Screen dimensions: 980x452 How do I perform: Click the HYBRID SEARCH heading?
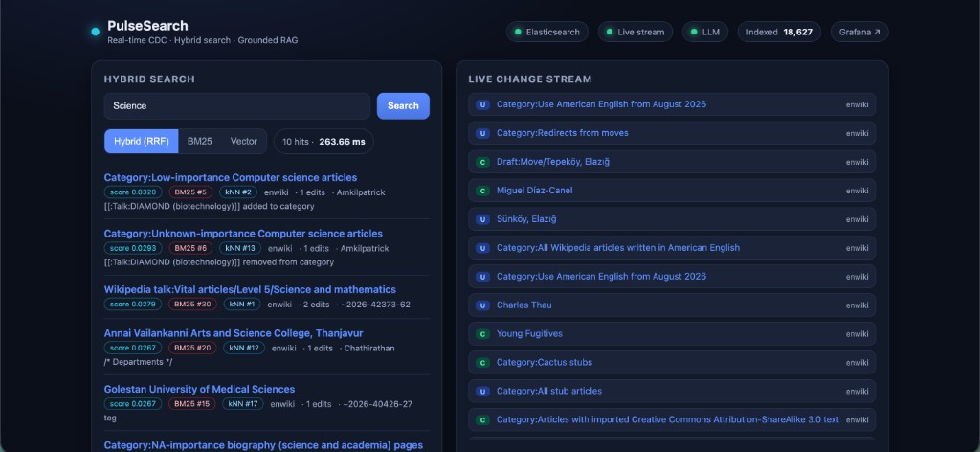coord(149,79)
